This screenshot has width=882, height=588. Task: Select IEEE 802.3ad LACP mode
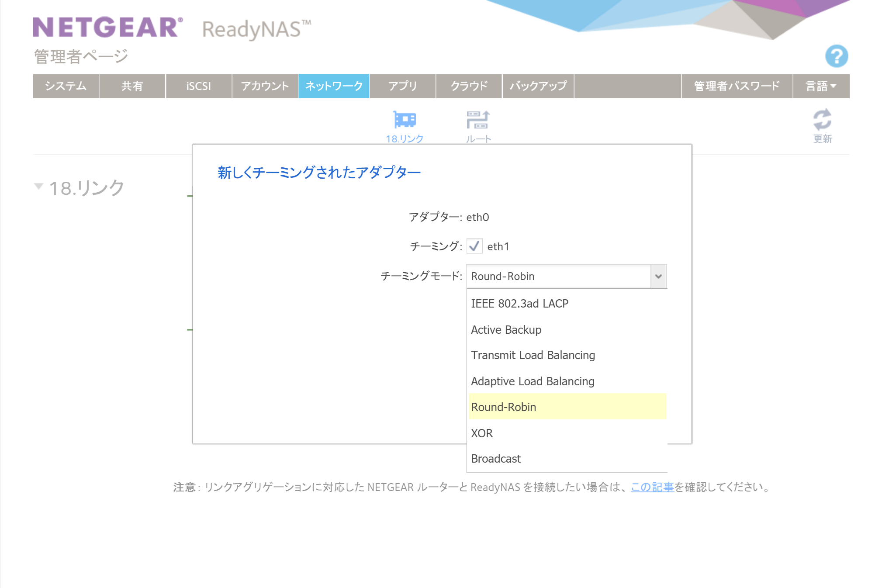pyautogui.click(x=519, y=304)
